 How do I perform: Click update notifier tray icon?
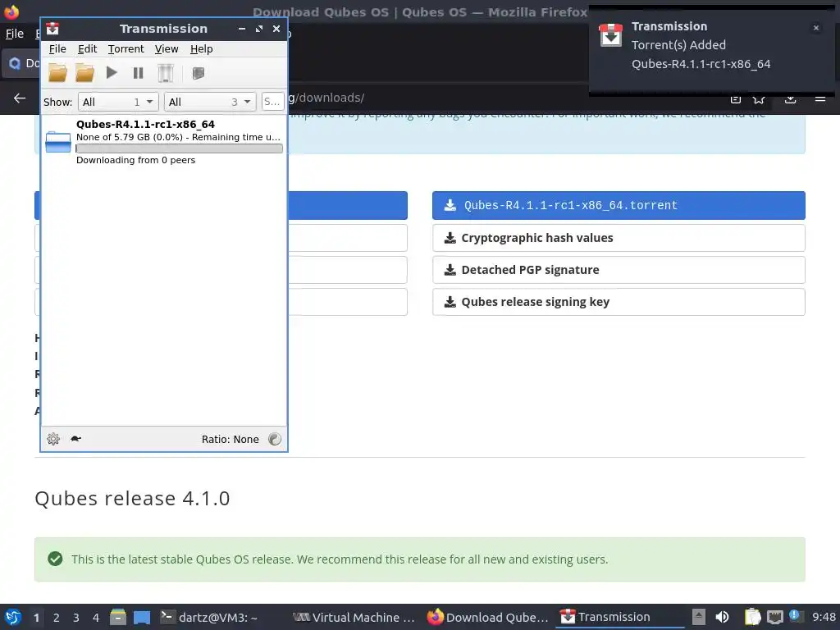[x=795, y=616]
